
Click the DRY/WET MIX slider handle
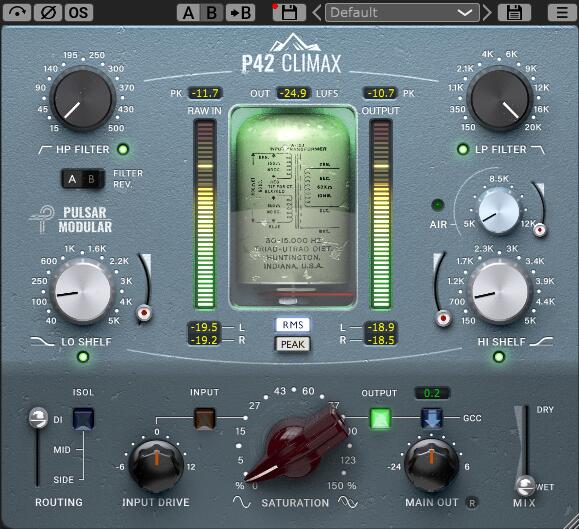(x=524, y=485)
